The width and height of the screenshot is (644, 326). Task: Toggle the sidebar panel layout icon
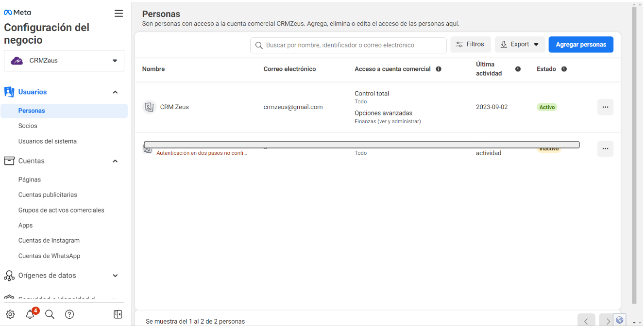click(x=118, y=314)
